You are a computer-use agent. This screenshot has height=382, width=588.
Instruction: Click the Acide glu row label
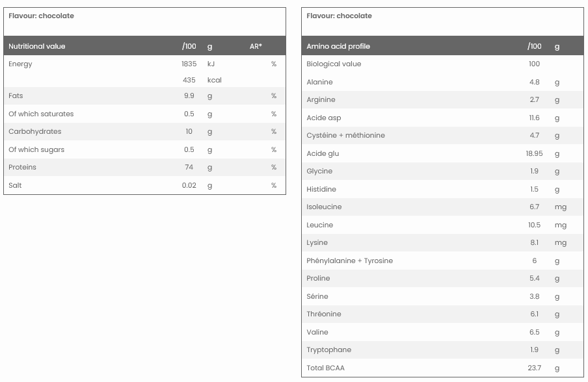[323, 153]
